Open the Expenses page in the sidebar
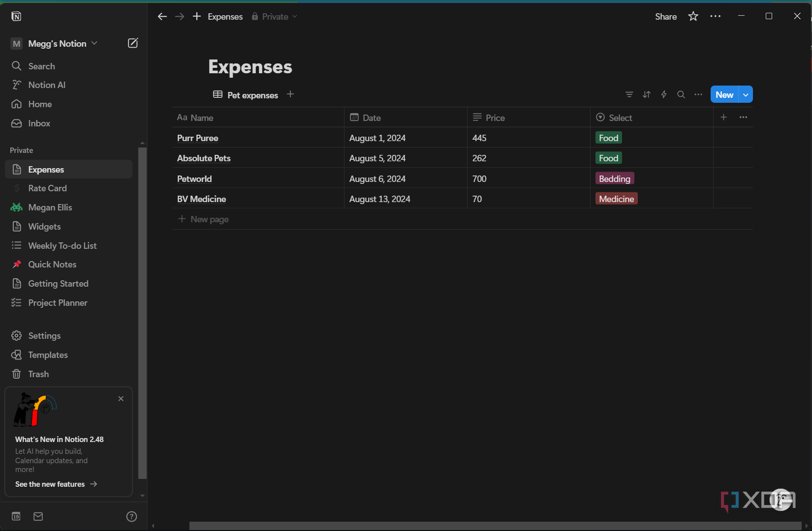This screenshot has width=812, height=531. pyautogui.click(x=69, y=169)
